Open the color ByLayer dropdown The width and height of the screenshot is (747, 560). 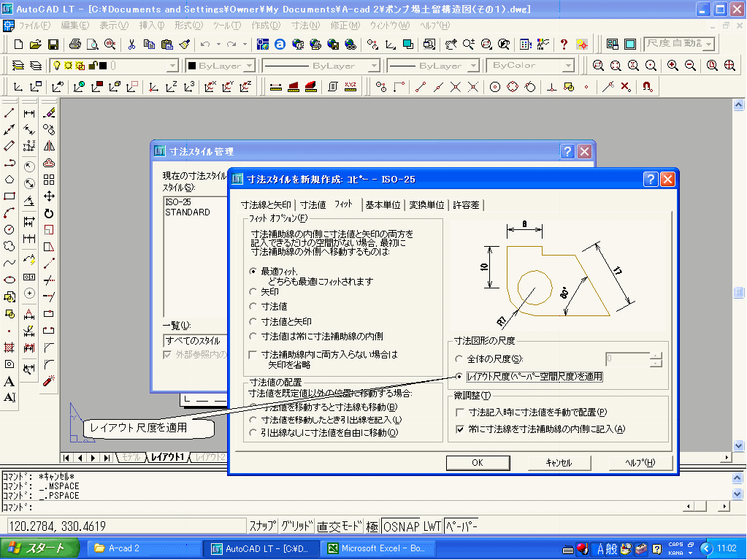tap(250, 65)
